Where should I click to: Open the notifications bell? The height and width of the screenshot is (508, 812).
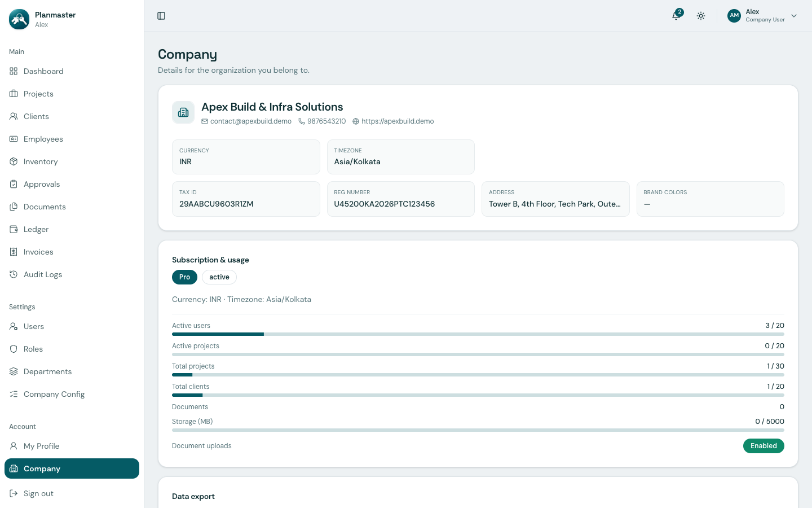[676, 16]
